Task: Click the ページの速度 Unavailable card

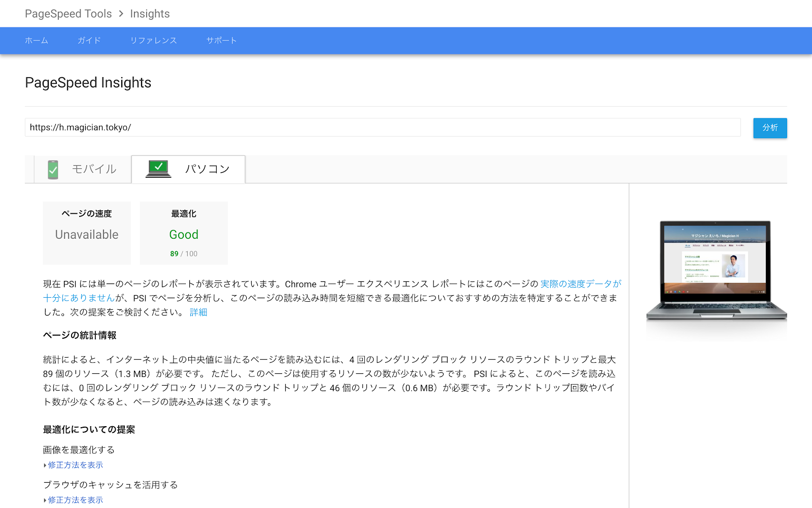Action: [87, 233]
